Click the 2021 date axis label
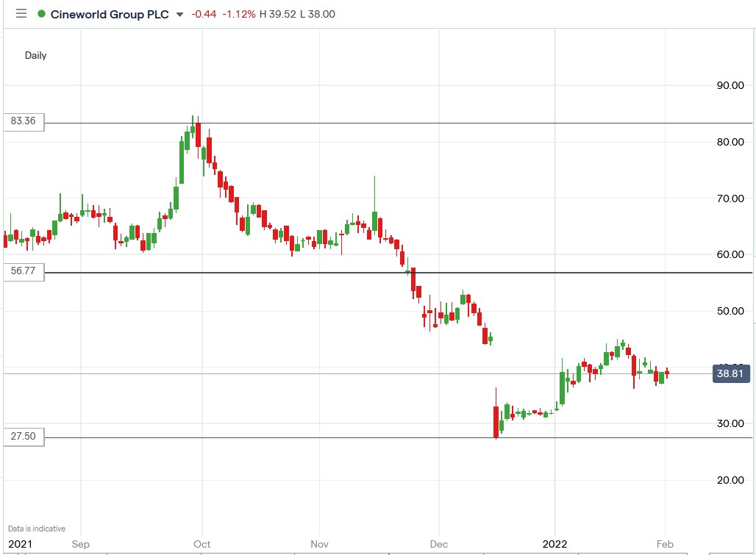756x555 pixels. 21,544
